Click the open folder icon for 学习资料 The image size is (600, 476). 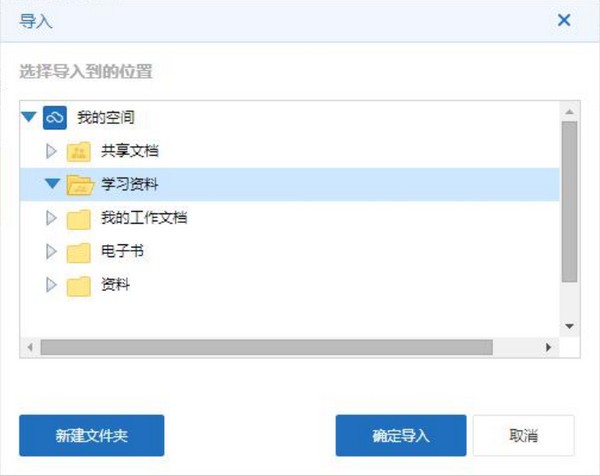click(x=79, y=185)
